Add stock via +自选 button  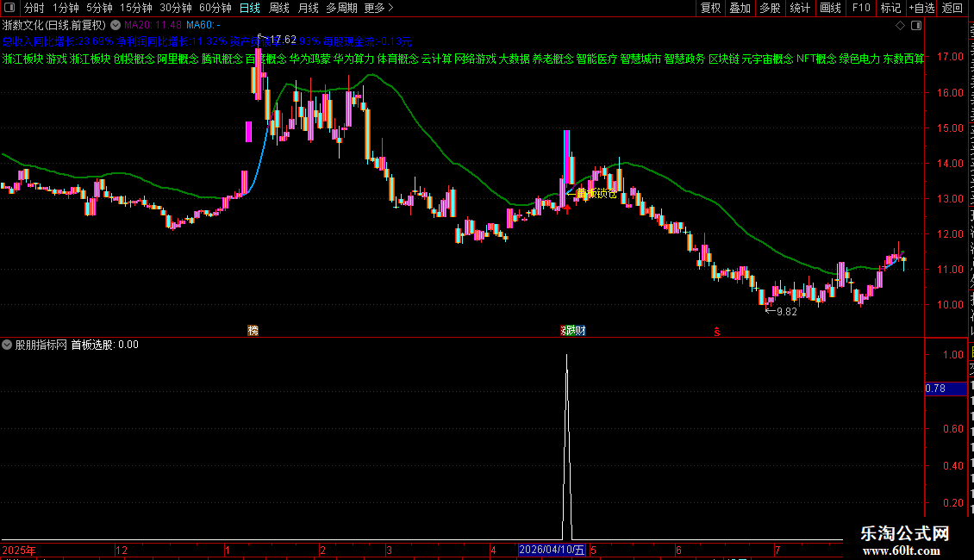click(921, 8)
